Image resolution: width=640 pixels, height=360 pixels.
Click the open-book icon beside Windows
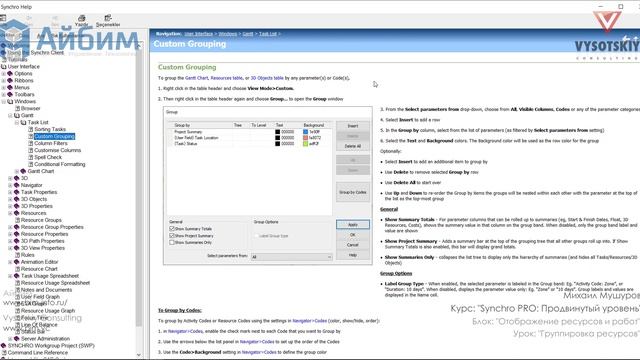tap(10, 101)
